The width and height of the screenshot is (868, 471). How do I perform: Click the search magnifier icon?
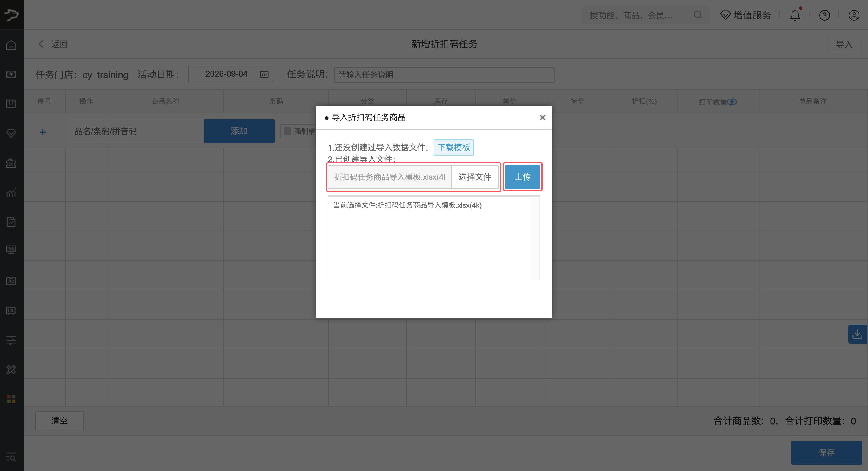pos(698,15)
